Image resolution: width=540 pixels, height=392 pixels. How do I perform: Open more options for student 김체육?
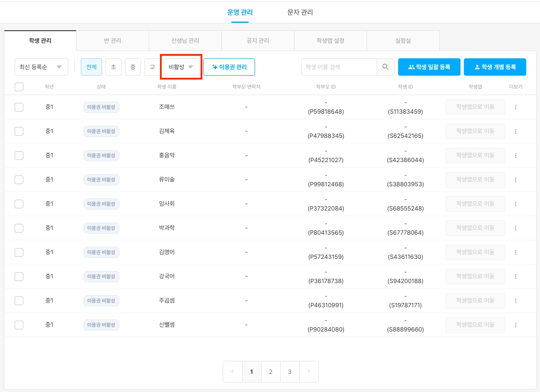(516, 131)
